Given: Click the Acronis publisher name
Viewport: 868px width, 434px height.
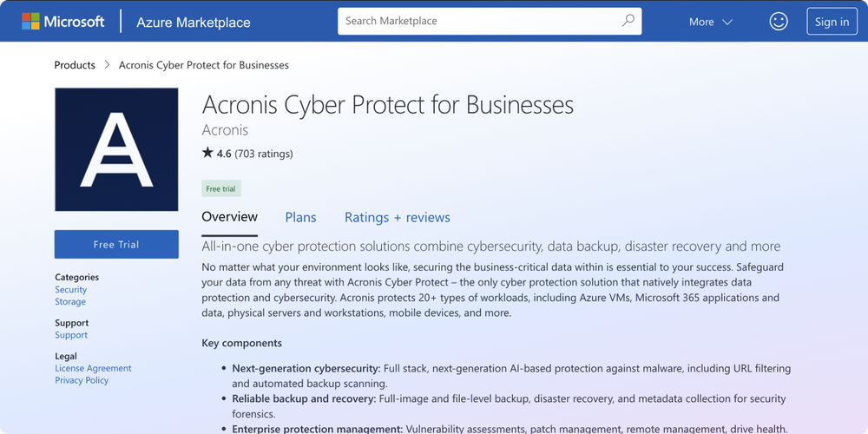Looking at the screenshot, I should 225,130.
